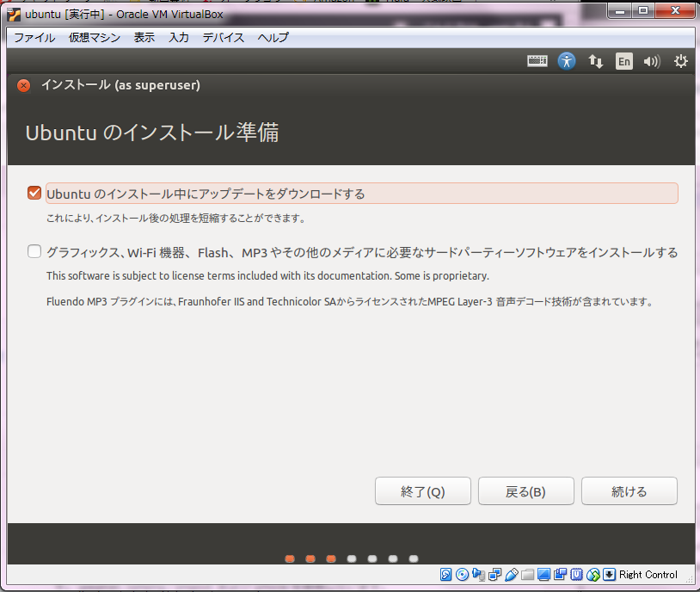
Task: Click the shared folders status icon
Action: (528, 575)
